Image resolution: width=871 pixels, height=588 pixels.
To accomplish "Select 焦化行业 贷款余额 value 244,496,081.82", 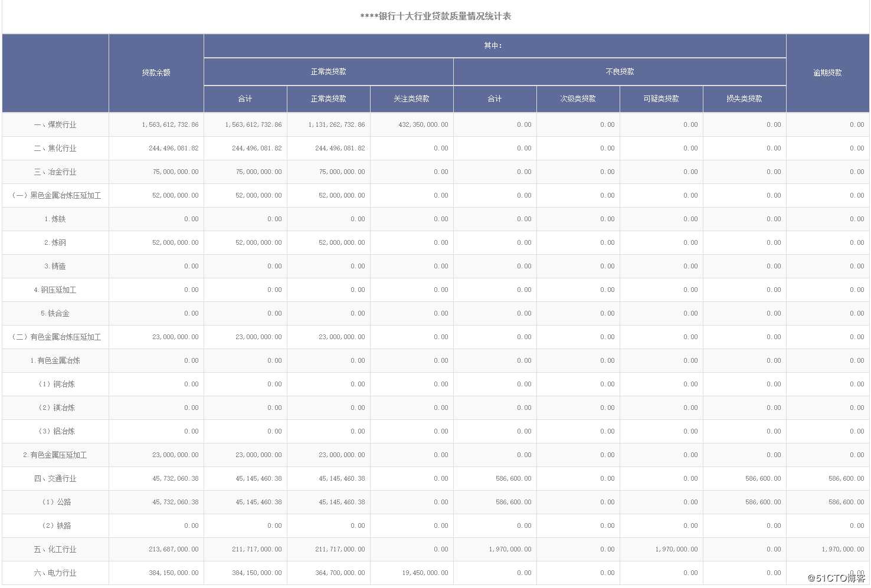I will point(173,148).
